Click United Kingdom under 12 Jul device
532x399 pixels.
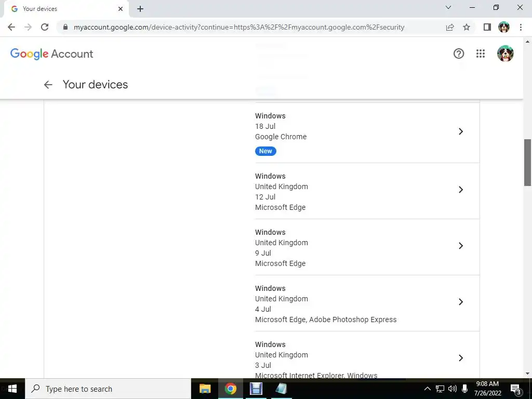coord(282,187)
